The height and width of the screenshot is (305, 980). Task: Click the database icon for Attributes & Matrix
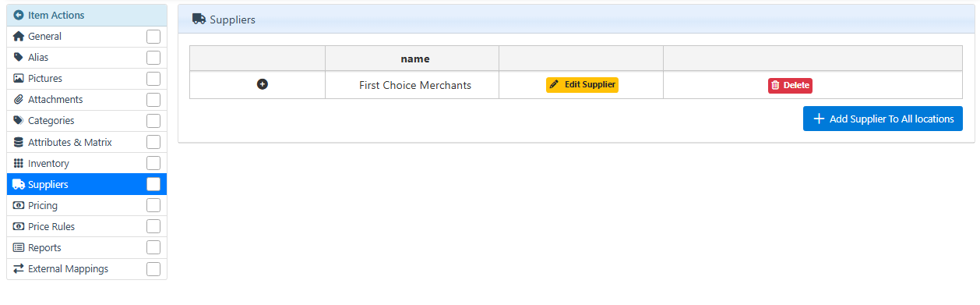(19, 142)
